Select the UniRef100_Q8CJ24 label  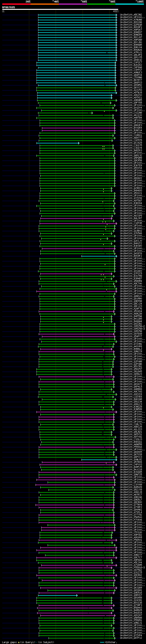point(131,304)
